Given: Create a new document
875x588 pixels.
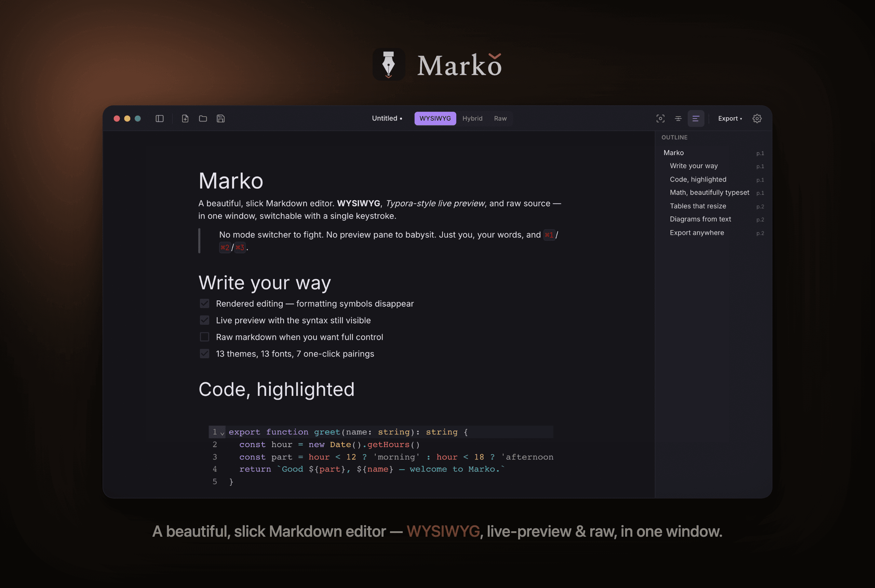Looking at the screenshot, I should (x=185, y=119).
